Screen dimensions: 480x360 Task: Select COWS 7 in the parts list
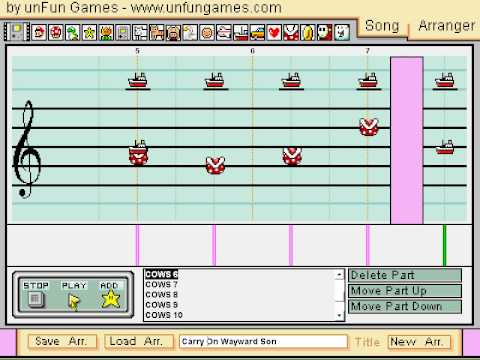(x=161, y=285)
